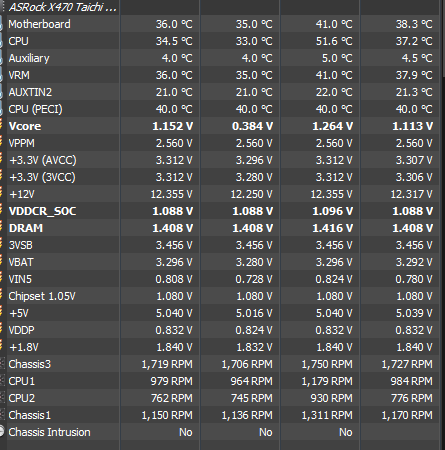Image resolution: width=445 pixels, height=450 pixels.
Task: Click the 0.384 V Vcore value
Action: pos(252,126)
